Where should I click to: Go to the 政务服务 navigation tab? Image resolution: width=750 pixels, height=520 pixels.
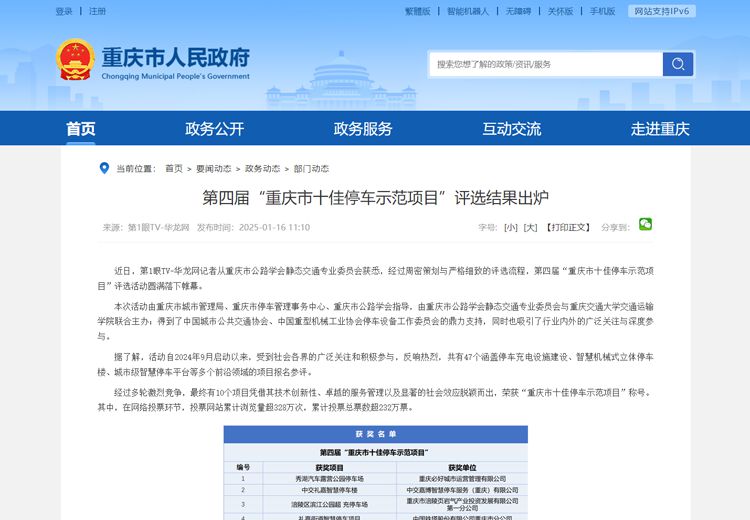tap(363, 129)
